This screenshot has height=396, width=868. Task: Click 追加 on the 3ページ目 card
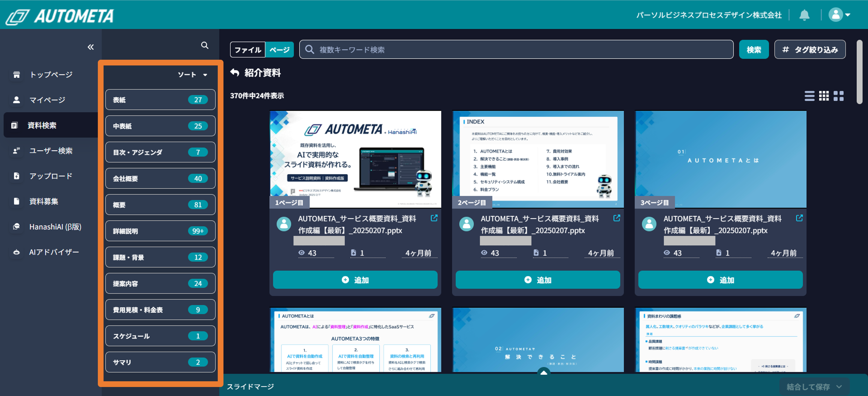(x=720, y=280)
